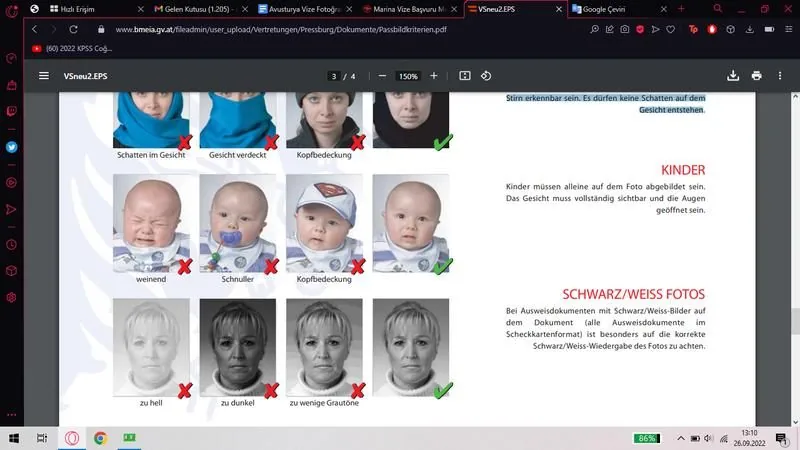The image size is (800, 450).
Task: Open the Windows Start menu
Action: pyautogui.click(x=14, y=438)
